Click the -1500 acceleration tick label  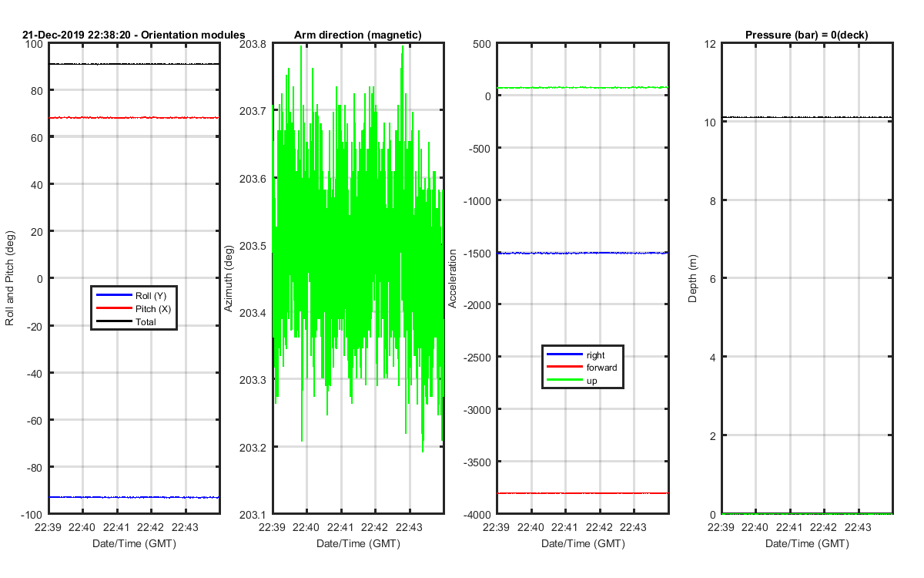tap(477, 253)
